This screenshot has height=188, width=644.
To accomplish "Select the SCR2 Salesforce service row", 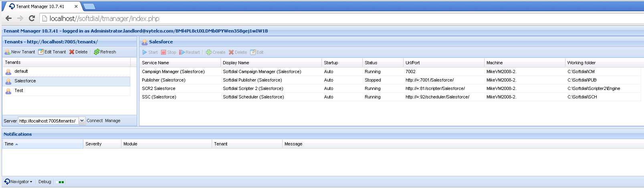I will click(390, 88).
